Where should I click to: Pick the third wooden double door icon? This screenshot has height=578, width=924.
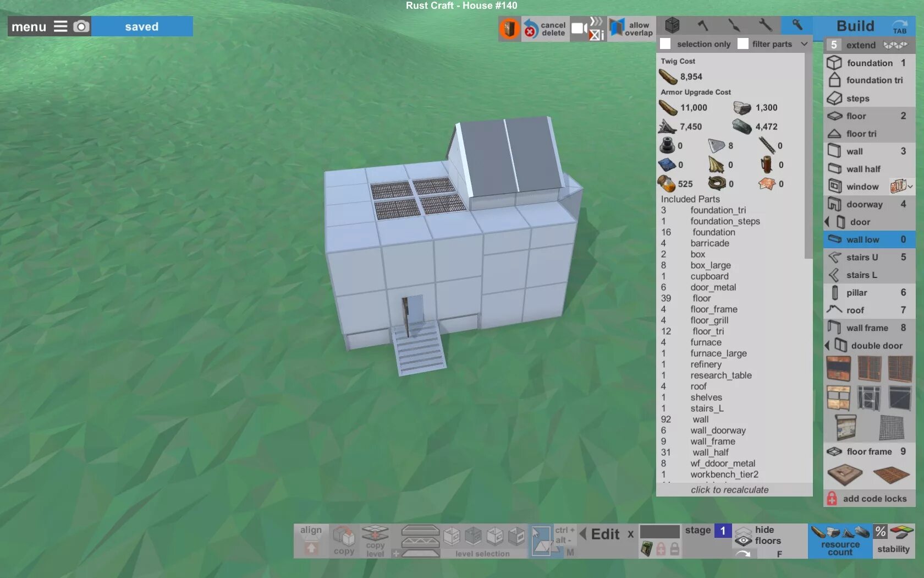click(900, 368)
